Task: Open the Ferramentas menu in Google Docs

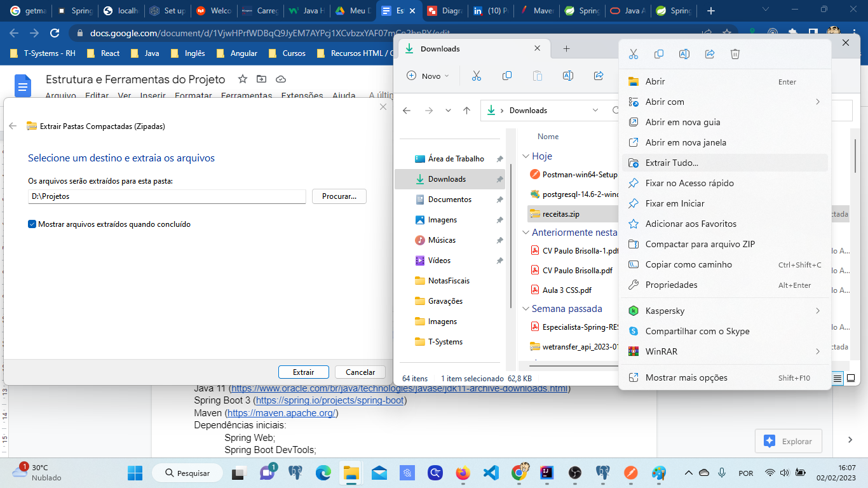Action: pyautogui.click(x=247, y=95)
